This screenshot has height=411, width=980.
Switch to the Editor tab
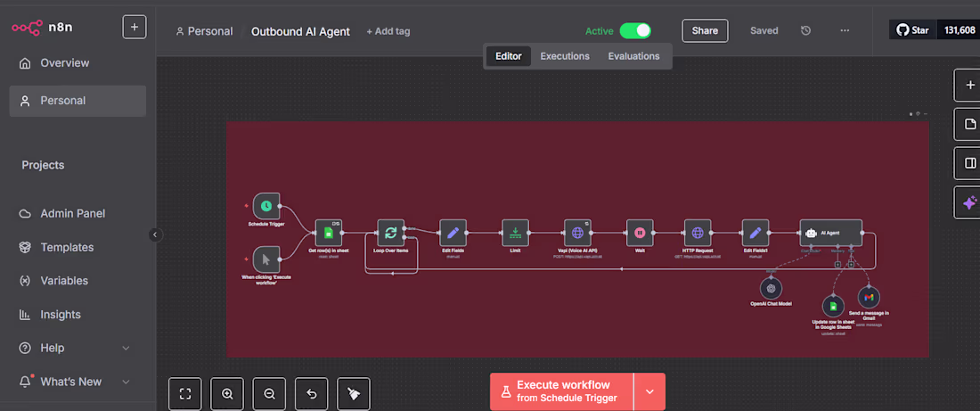(508, 56)
